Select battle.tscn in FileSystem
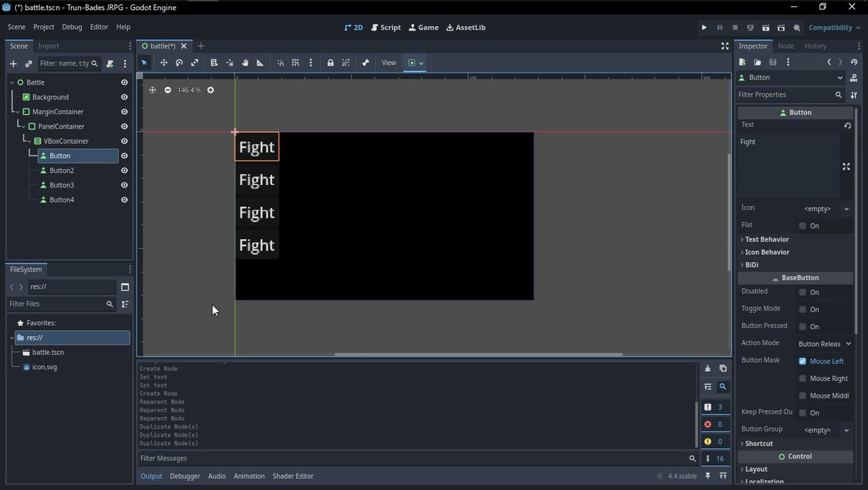This screenshot has width=868, height=490. pos(48,353)
